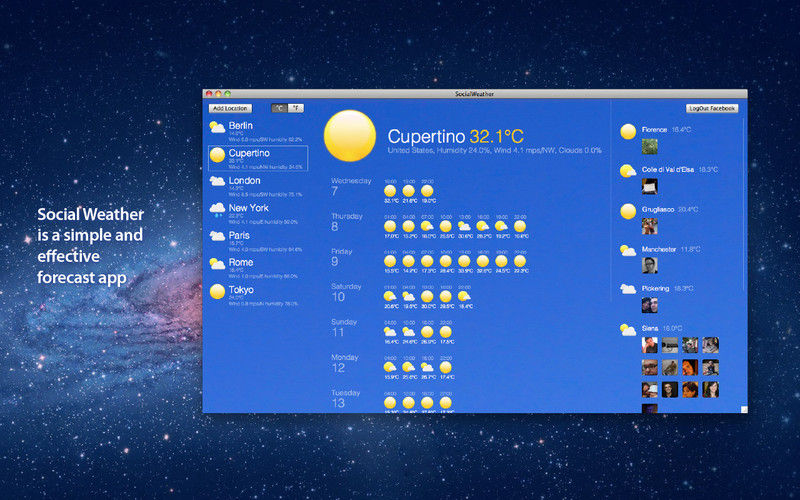Screen dimensions: 800x500
Task: Click Friday's last sun icon showing 22.3°C
Action: [520, 261]
